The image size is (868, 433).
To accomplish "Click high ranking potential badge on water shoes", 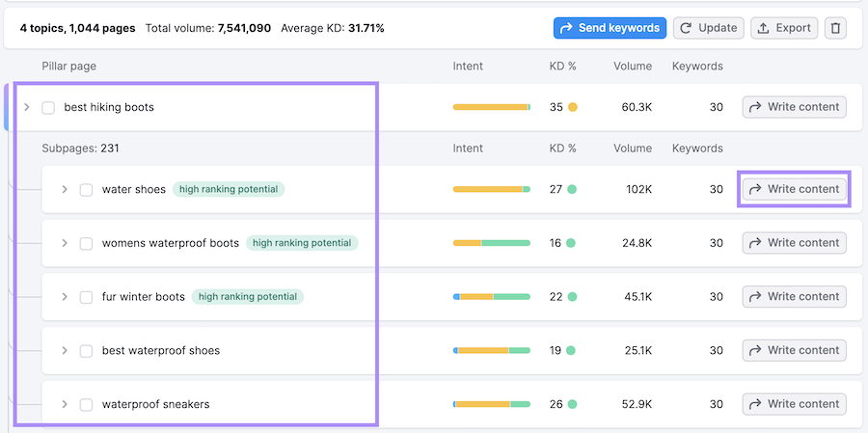I will (x=229, y=190).
